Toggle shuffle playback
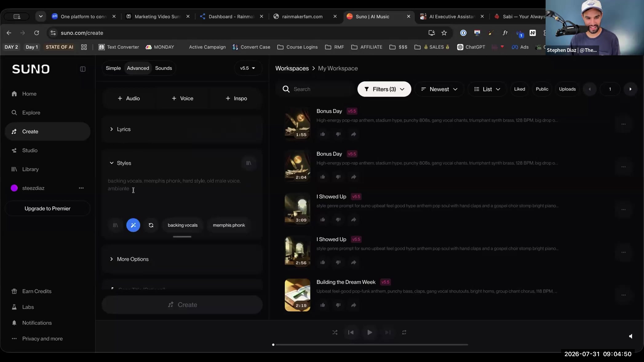This screenshot has height=362, width=644. (335, 332)
